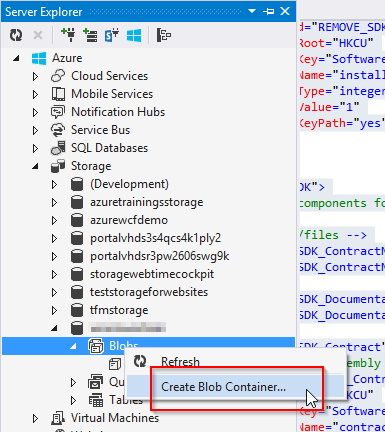This screenshot has height=432, width=385.
Task: Click the Server Explorer title bar text
Action: [x=44, y=12]
